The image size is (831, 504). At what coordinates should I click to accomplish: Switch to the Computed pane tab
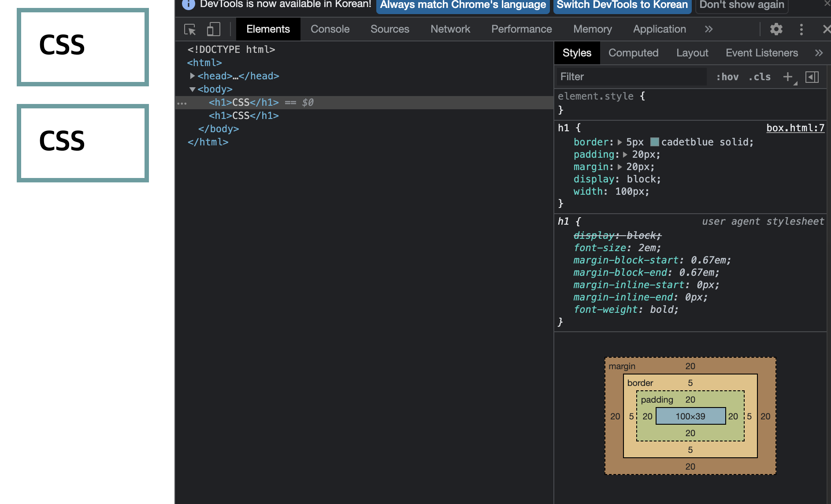coord(633,53)
